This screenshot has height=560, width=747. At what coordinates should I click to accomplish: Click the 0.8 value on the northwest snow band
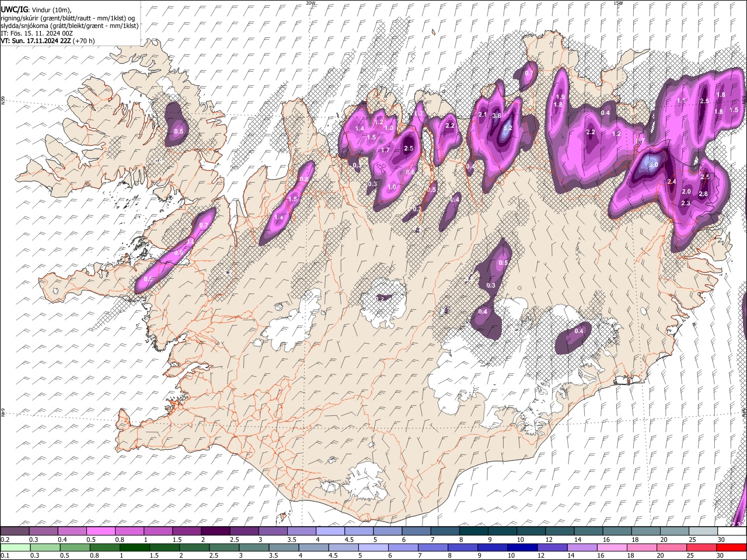(303, 179)
